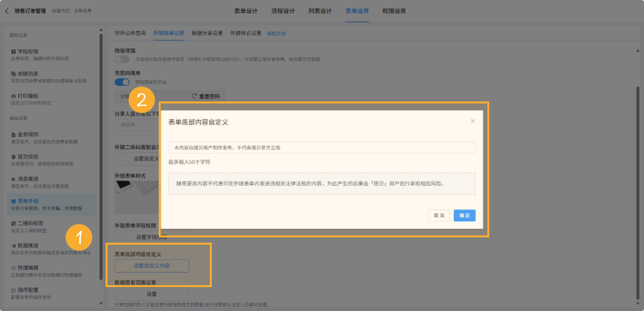The image size is (644, 311).
Task: Go back using the top-left arrow
Action: (7, 11)
